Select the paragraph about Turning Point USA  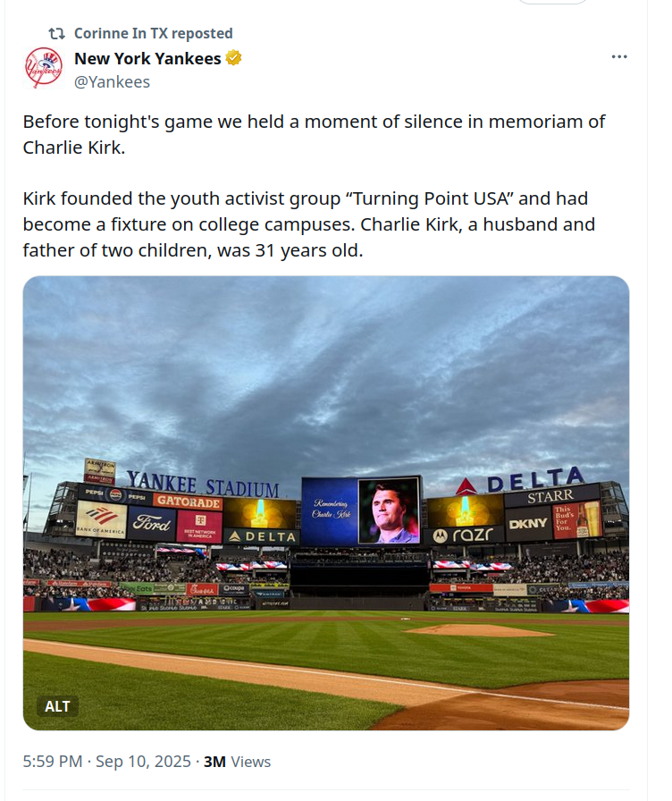click(309, 224)
